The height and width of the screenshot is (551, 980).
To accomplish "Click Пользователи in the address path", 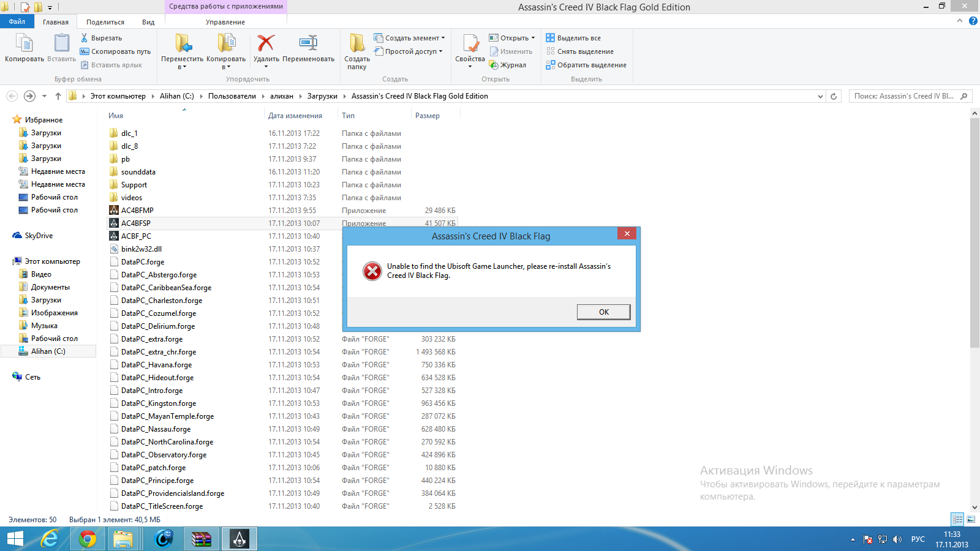I will coord(232,96).
